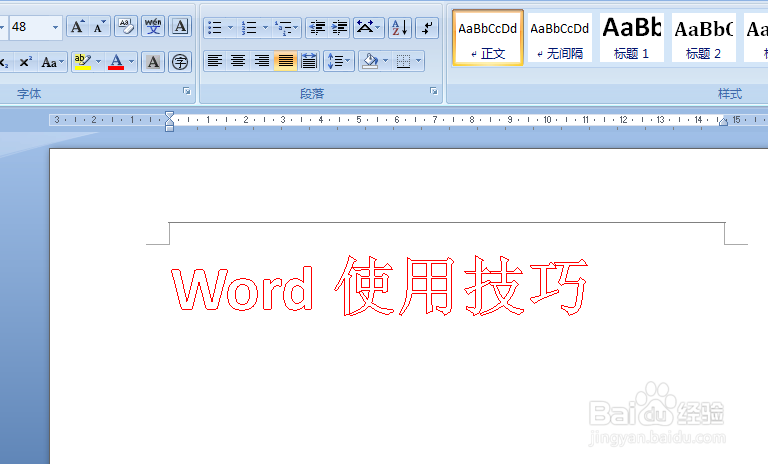Toggle Center alignment
This screenshot has height=464, width=768.
coord(238,61)
